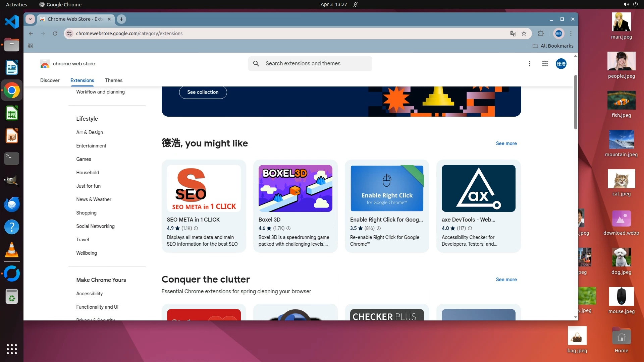The height and width of the screenshot is (362, 644).
Task: Open Thunderbird from the Ubuntu dock
Action: [11, 204]
